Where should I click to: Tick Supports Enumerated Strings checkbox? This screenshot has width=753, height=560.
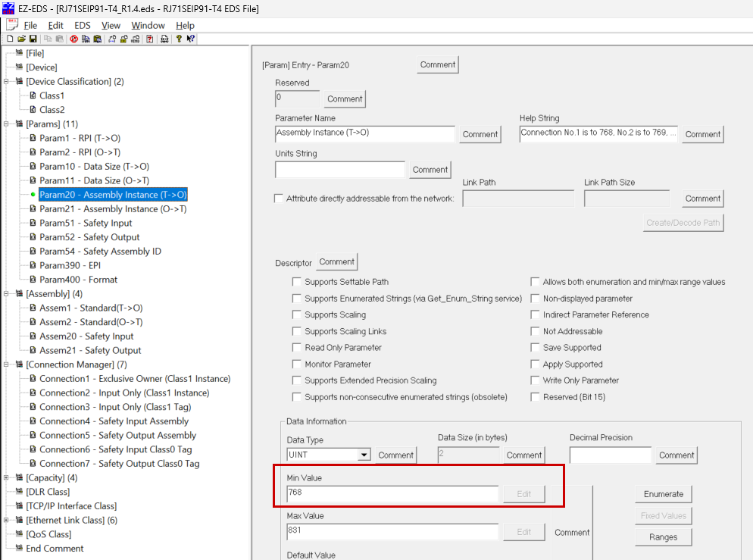297,299
